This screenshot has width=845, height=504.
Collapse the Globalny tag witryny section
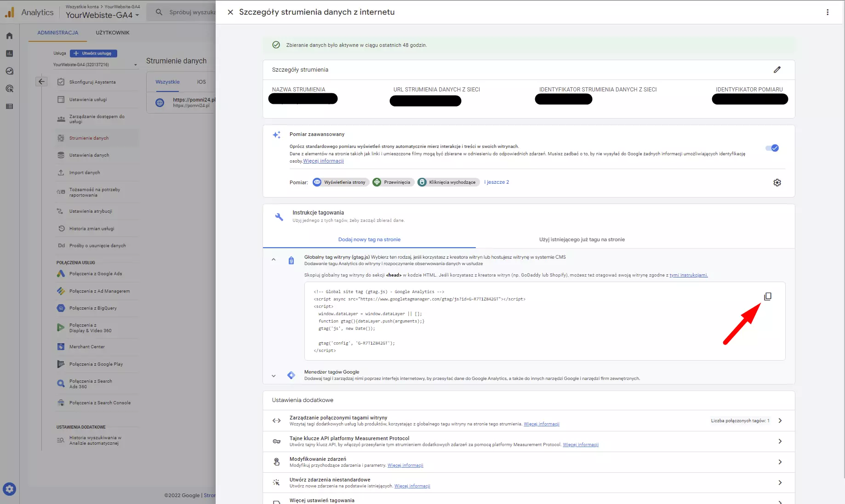point(274,260)
